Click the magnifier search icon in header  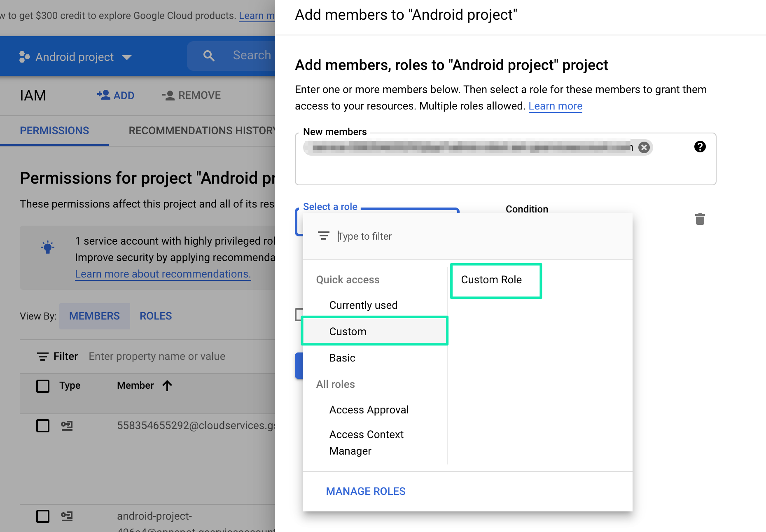[209, 56]
